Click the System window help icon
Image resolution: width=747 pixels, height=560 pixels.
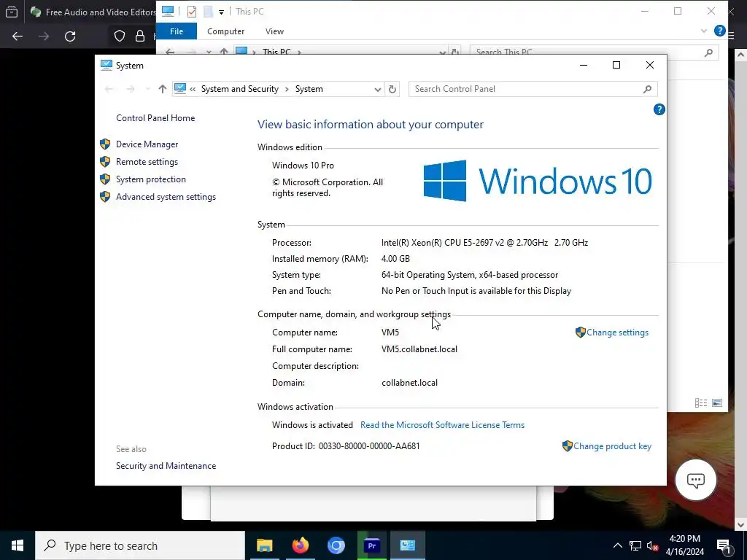tap(659, 109)
